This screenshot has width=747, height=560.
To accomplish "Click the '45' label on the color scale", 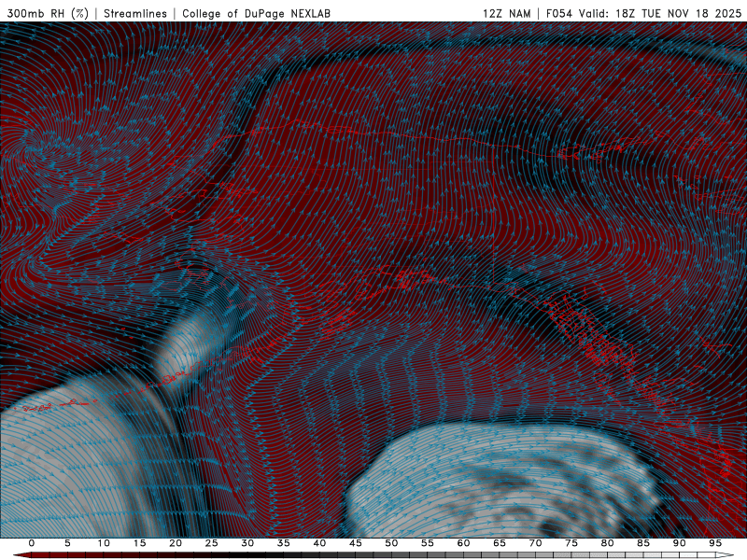I will click(356, 543).
